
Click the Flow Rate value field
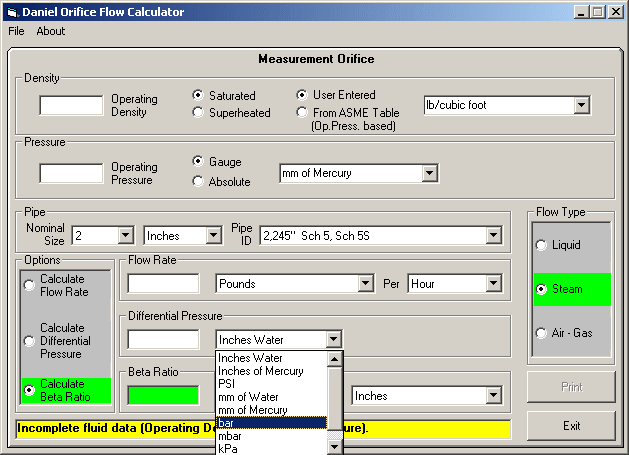163,284
